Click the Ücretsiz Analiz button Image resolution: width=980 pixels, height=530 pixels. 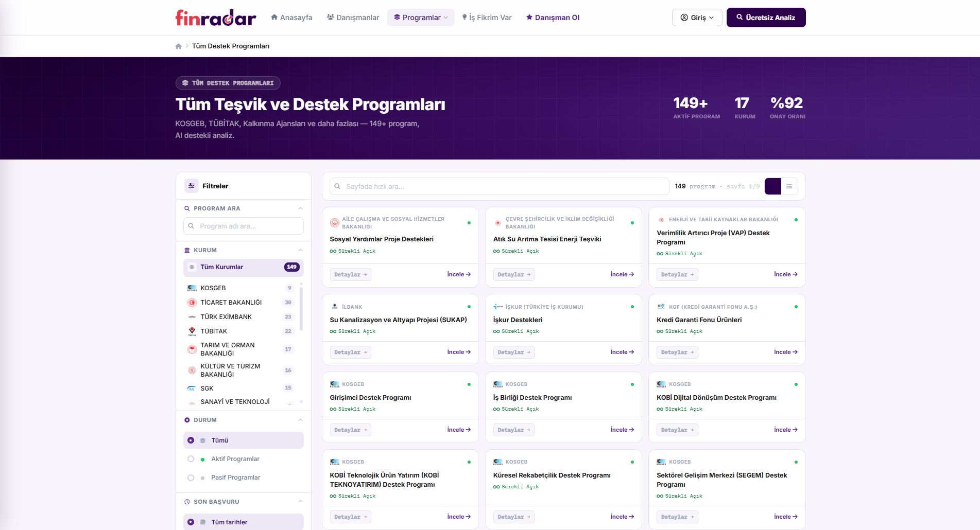[x=766, y=17]
